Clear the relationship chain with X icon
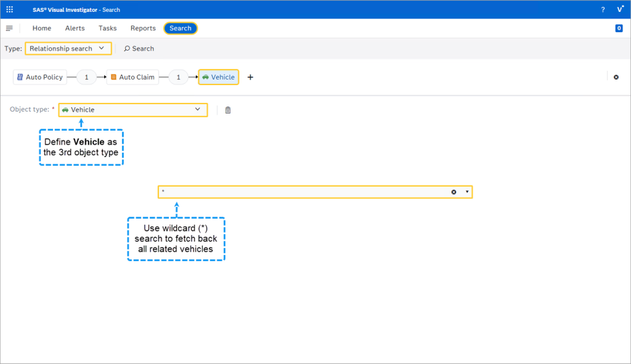Image resolution: width=631 pixels, height=364 pixels. (616, 77)
